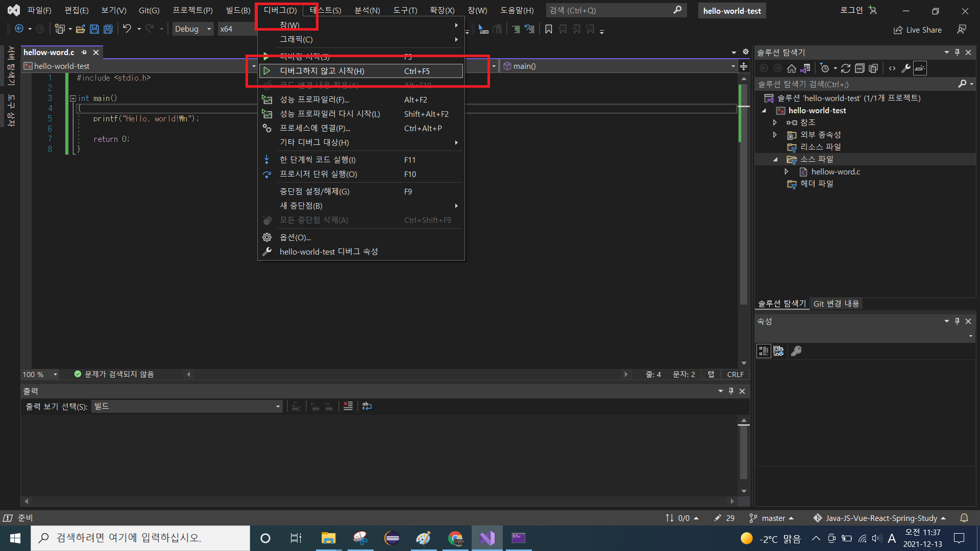Screen dimensions: 980x551
Task: Click Clear All icon in output panel
Action: [348, 406]
